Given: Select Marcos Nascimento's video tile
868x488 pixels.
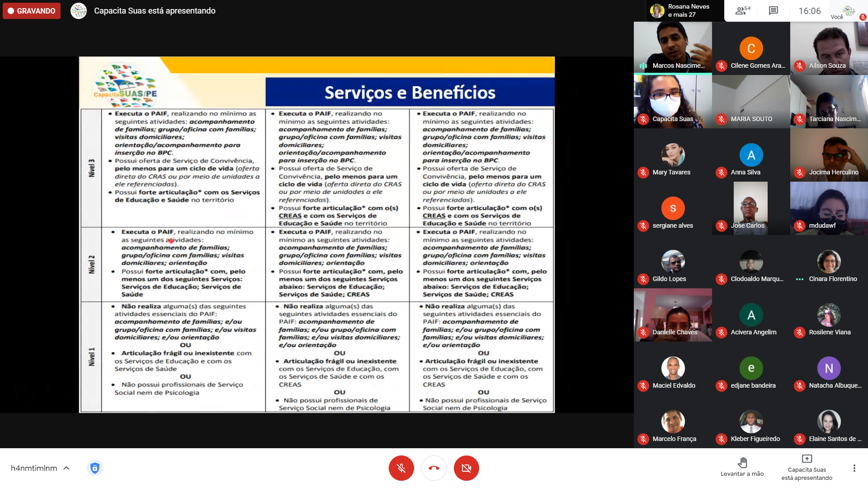Looking at the screenshot, I should 672,47.
